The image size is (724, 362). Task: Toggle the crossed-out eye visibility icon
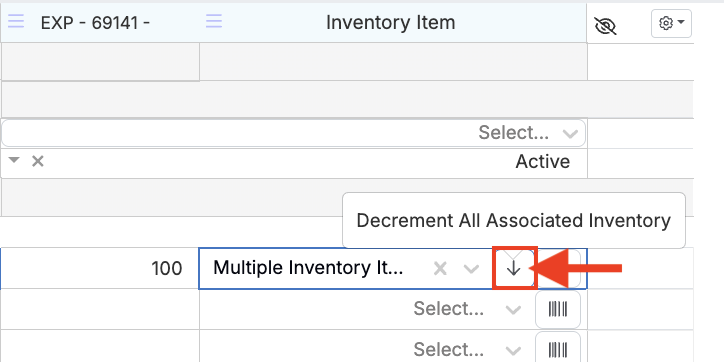click(x=605, y=26)
